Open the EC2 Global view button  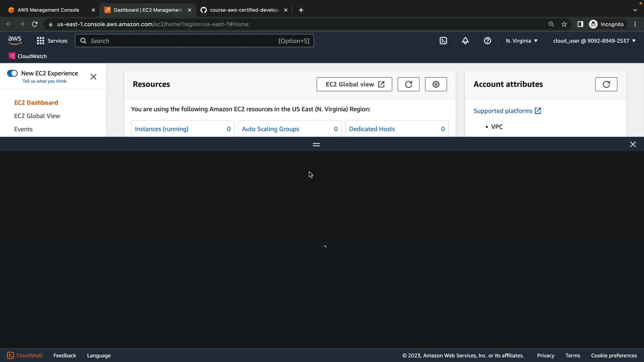click(x=354, y=84)
